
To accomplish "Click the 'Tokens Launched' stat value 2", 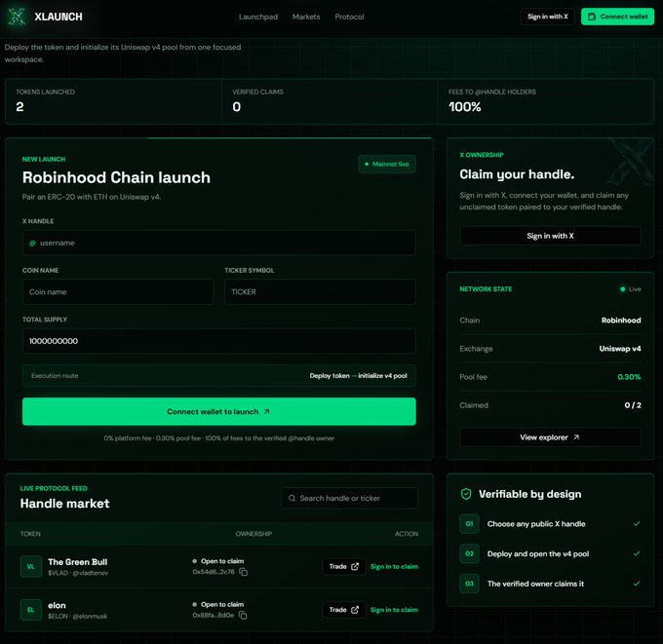I will point(19,107).
